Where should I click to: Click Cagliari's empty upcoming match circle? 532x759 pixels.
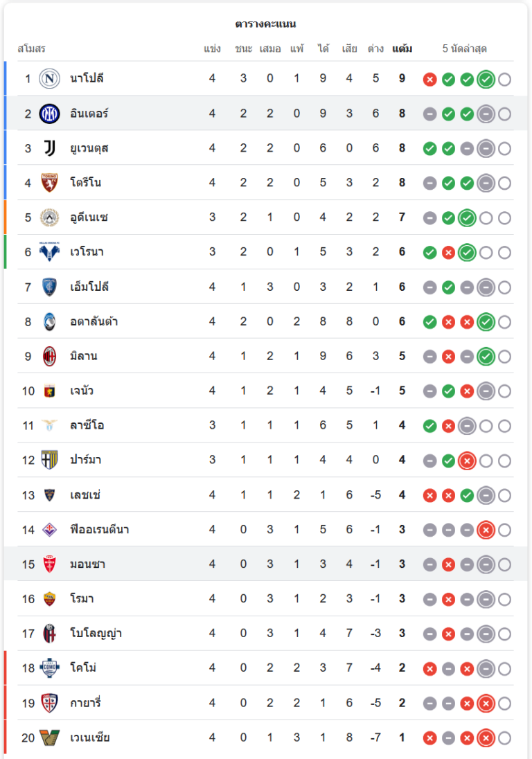[504, 704]
